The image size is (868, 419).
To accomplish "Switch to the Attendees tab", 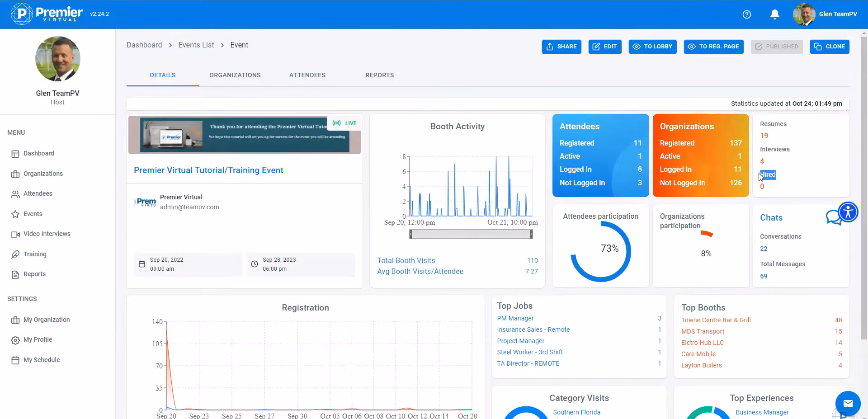I will tap(307, 75).
